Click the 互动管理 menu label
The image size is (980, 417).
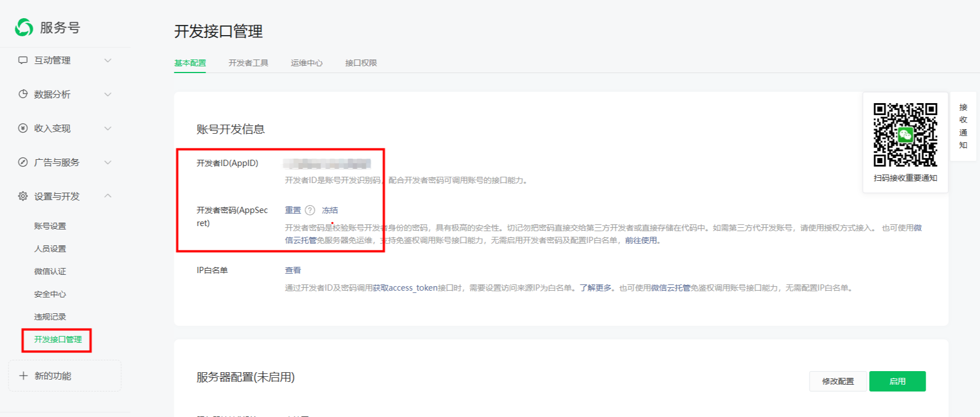pyautogui.click(x=52, y=60)
